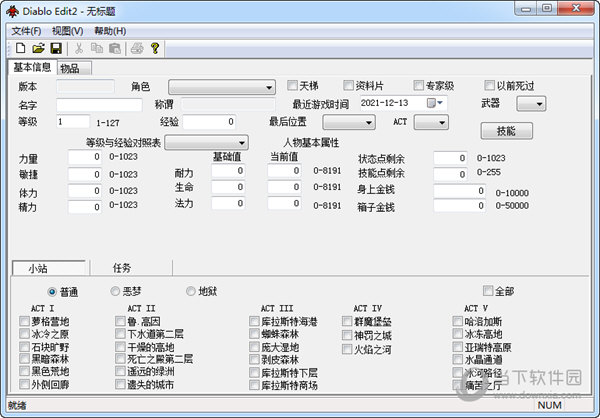Click the Copy toolbar icon
This screenshot has height=418, width=600.
coord(97,48)
